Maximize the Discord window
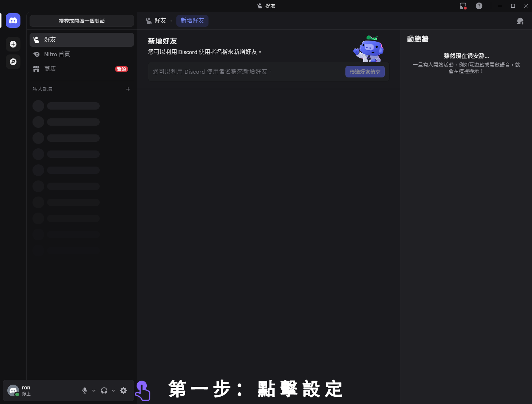This screenshot has width=532, height=404. tap(513, 6)
